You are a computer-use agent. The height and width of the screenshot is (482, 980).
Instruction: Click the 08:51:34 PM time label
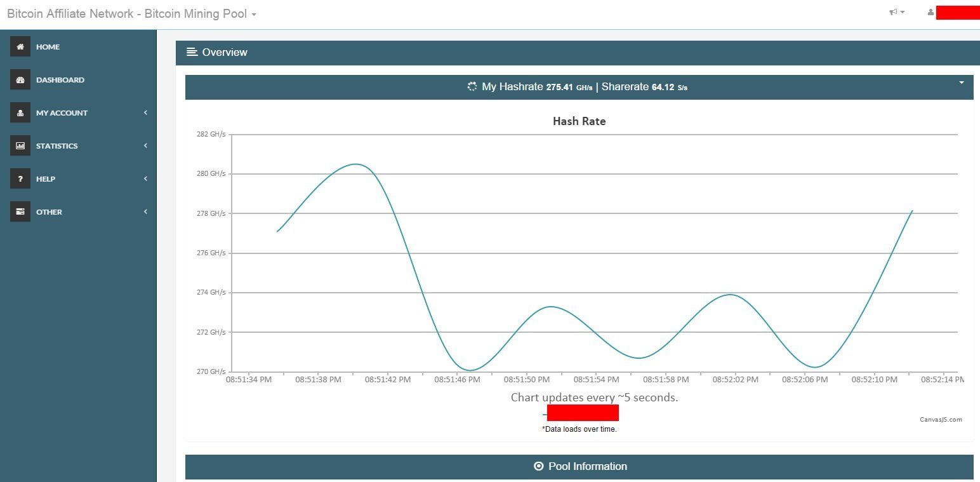pyautogui.click(x=249, y=379)
